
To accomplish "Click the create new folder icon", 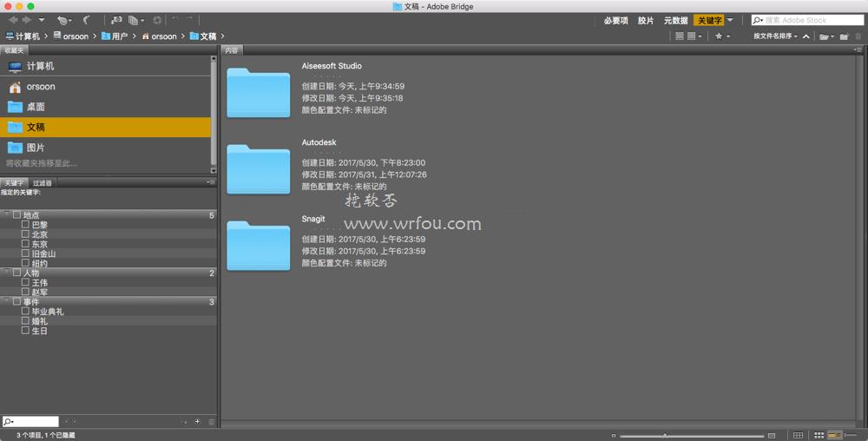I will pyautogui.click(x=844, y=36).
